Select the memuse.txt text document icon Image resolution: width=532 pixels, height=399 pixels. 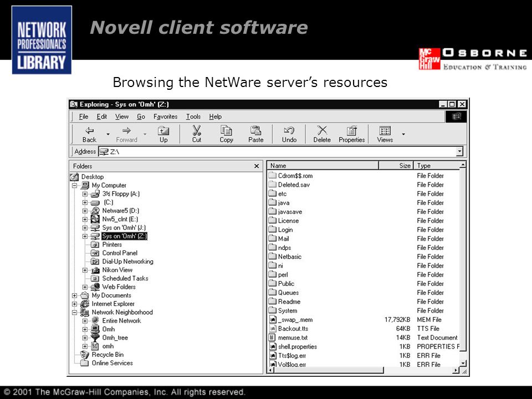click(273, 337)
